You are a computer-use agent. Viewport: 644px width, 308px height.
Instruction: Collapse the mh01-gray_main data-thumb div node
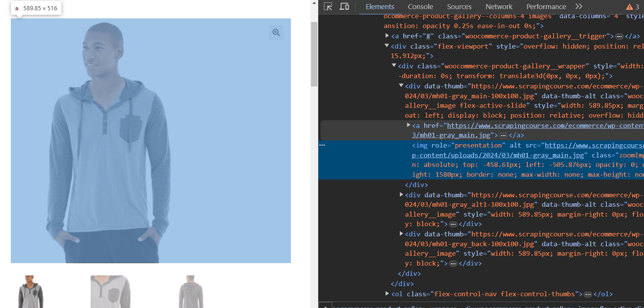(x=401, y=85)
